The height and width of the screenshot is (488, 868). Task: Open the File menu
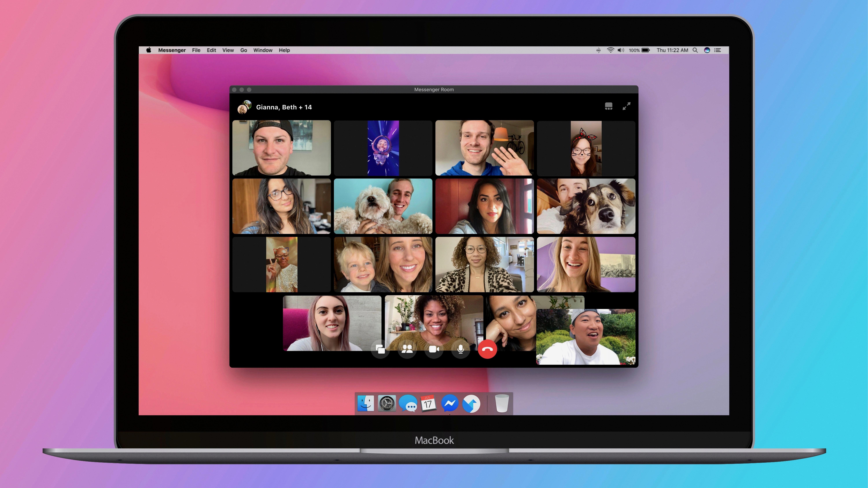(196, 50)
